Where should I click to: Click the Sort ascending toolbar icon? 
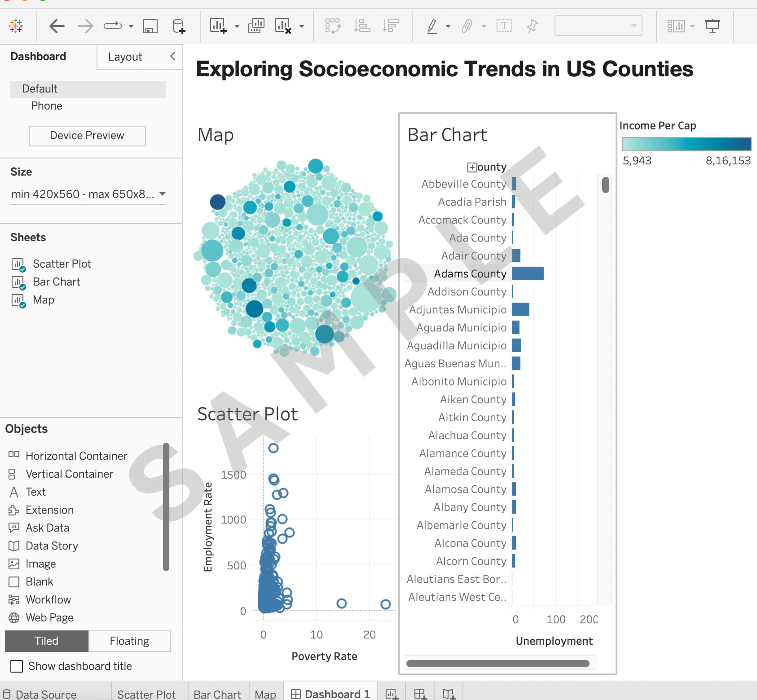362,26
